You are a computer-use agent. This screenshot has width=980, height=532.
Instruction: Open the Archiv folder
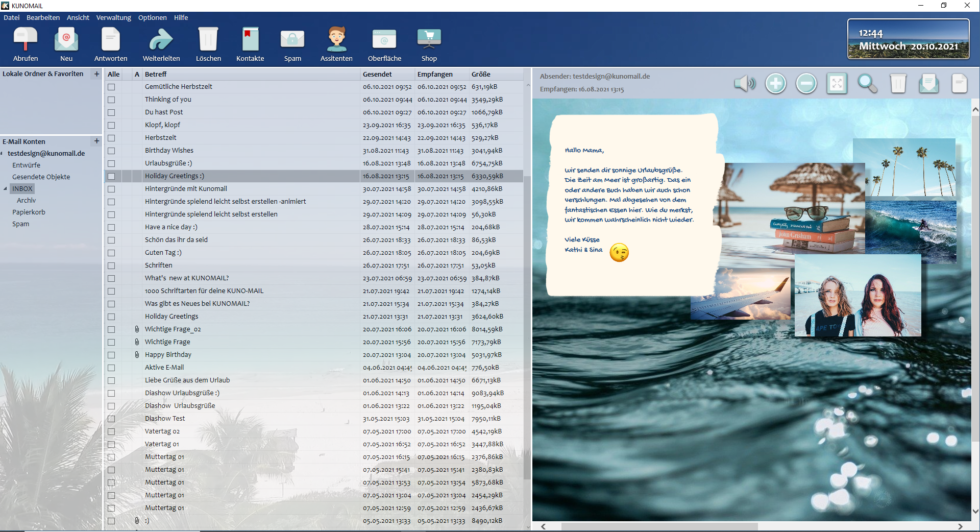coord(26,200)
